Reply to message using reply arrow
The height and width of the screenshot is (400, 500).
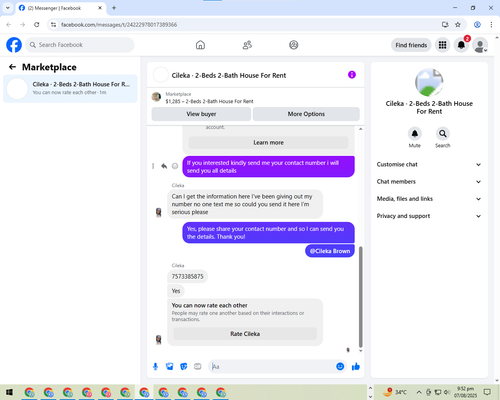[x=164, y=166]
